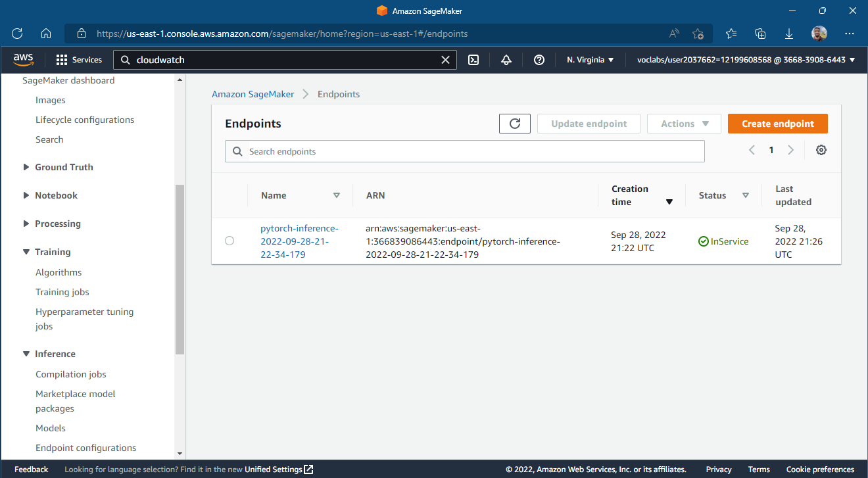Open Lifecycle configurations in sidebar

(85, 120)
